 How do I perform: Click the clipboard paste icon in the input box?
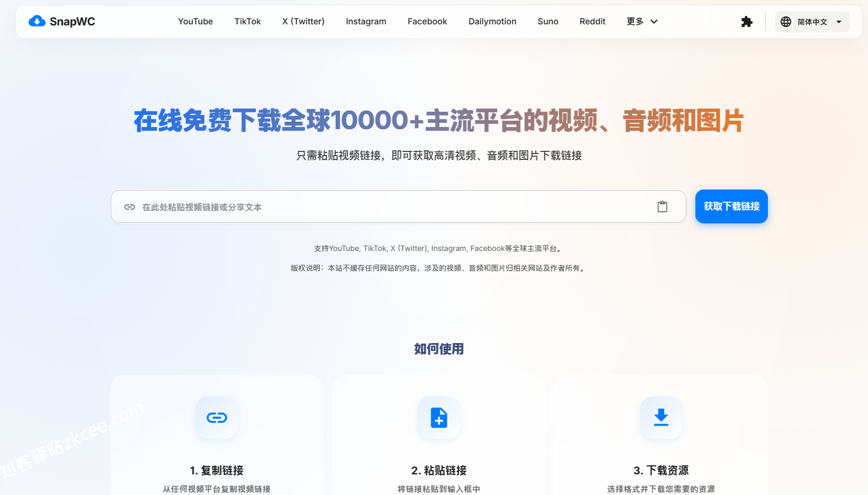pos(662,206)
